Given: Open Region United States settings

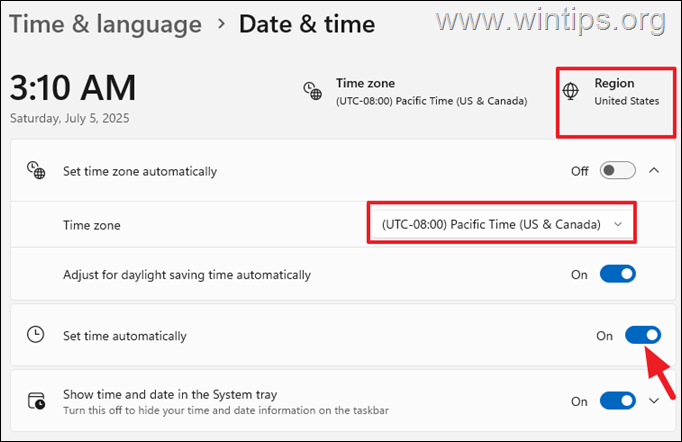Looking at the screenshot, I should tap(627, 92).
